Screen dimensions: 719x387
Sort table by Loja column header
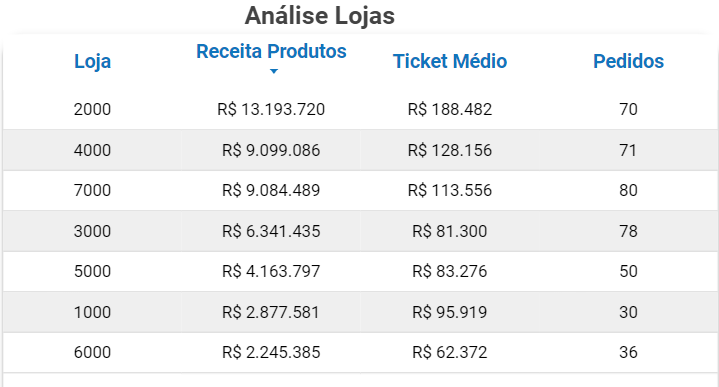pyautogui.click(x=93, y=61)
